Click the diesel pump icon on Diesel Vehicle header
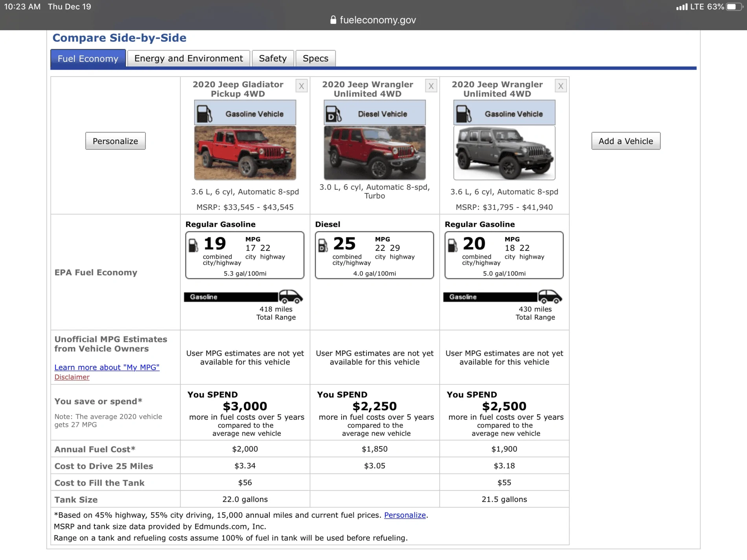 [x=334, y=114]
